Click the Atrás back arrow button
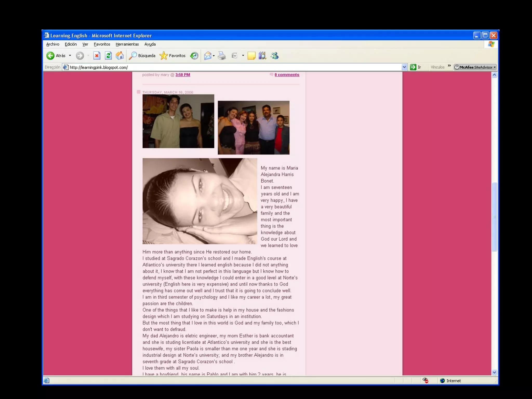The width and height of the screenshot is (532, 399). click(x=51, y=56)
